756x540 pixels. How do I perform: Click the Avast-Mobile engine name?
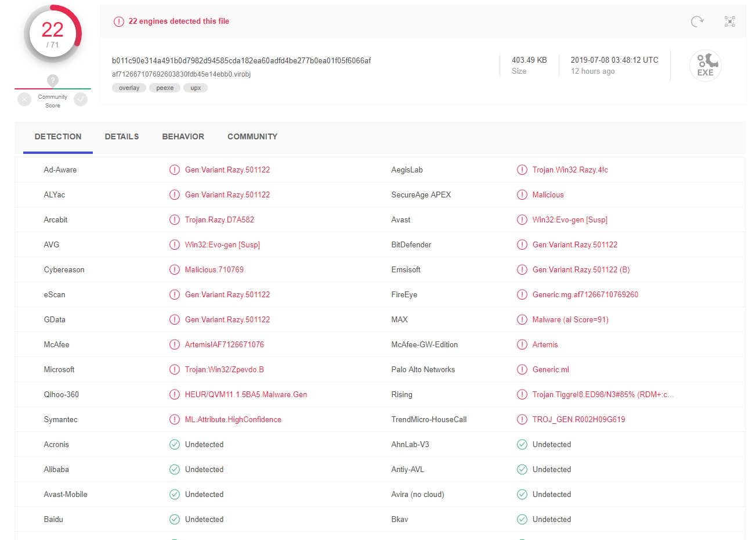66,494
